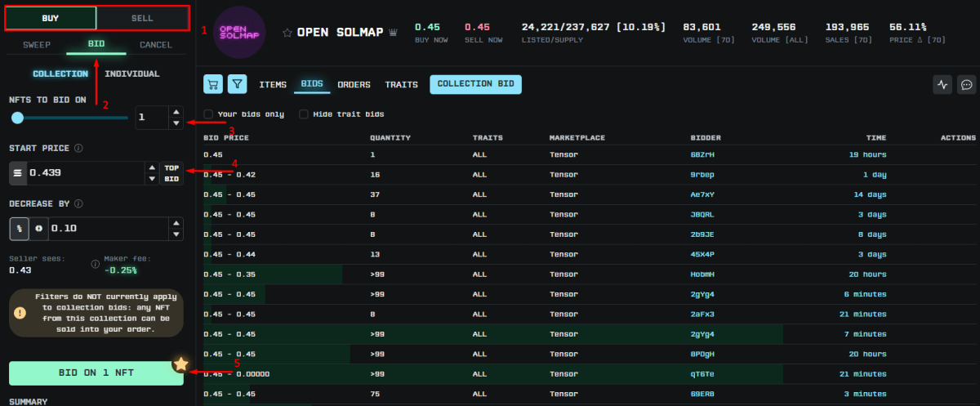Show info for Start Price
This screenshot has height=406, width=980.
point(78,149)
